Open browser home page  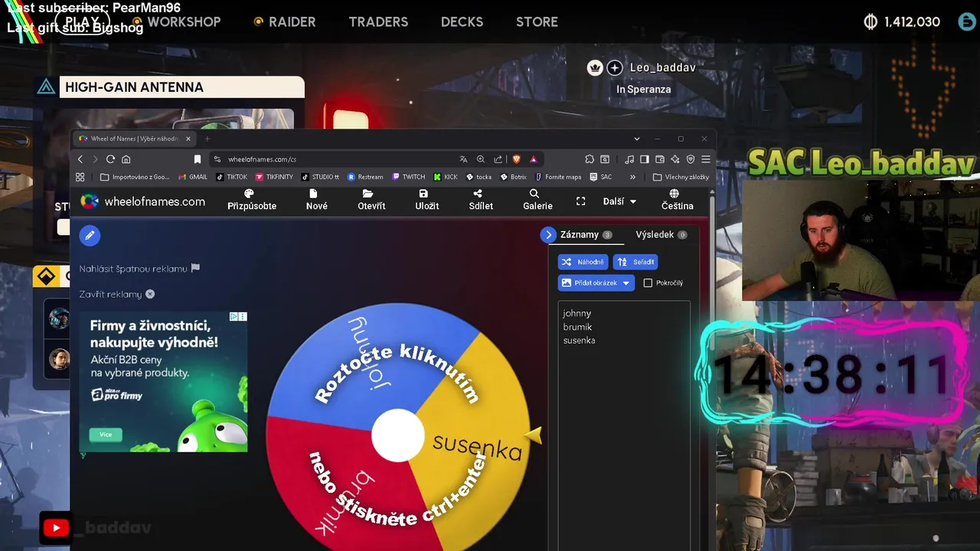point(126,159)
